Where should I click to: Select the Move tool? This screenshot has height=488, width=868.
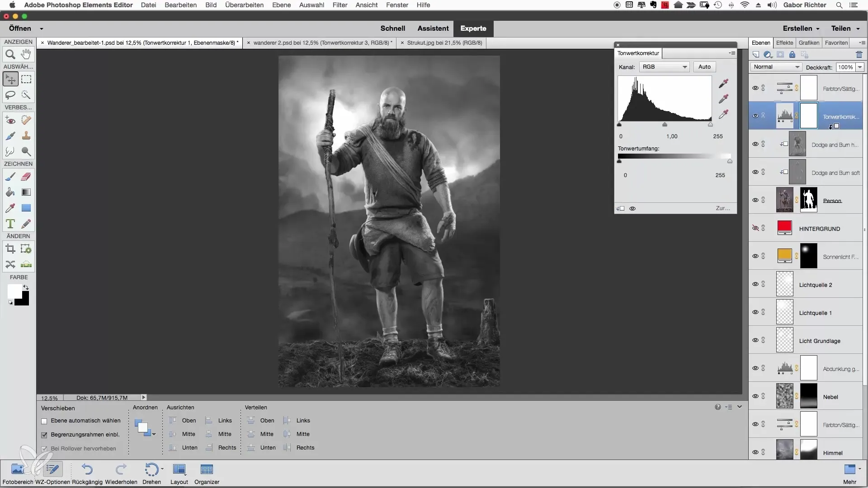(x=10, y=79)
